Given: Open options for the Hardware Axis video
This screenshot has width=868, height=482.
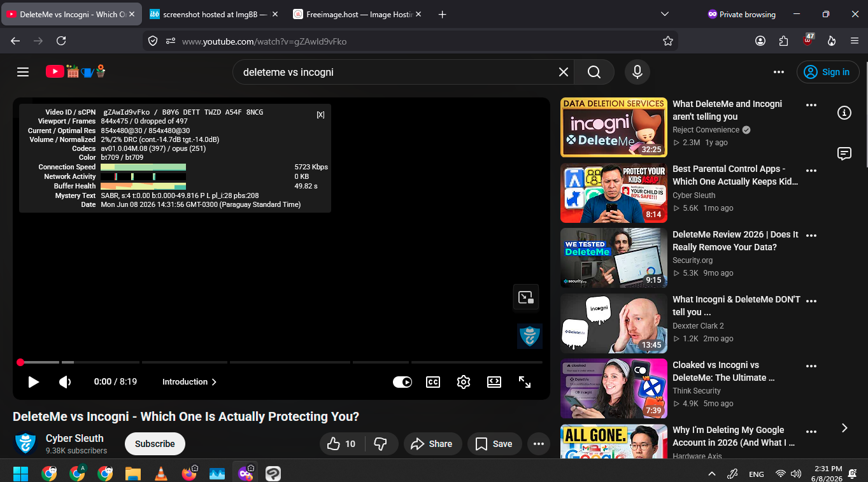Looking at the screenshot, I should point(811,431).
